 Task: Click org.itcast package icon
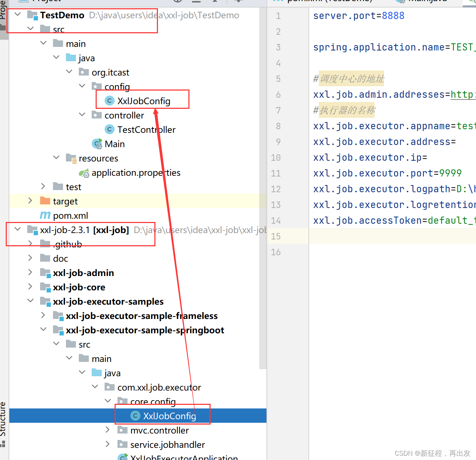[84, 72]
